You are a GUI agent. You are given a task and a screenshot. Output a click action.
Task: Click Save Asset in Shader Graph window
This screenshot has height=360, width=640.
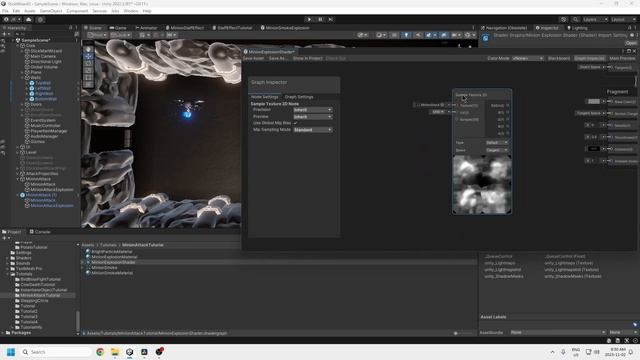click(x=253, y=58)
